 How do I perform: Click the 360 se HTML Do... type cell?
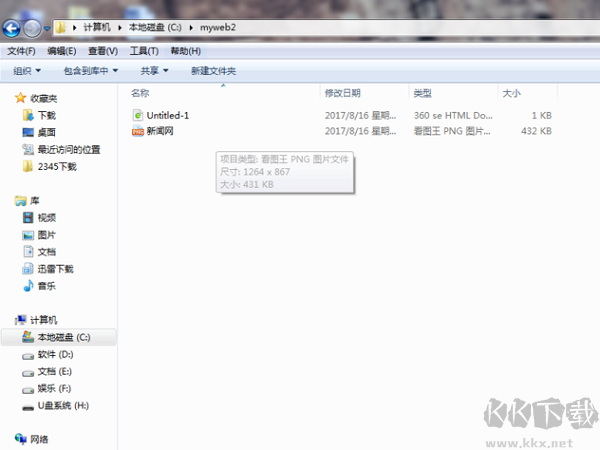[x=453, y=115]
